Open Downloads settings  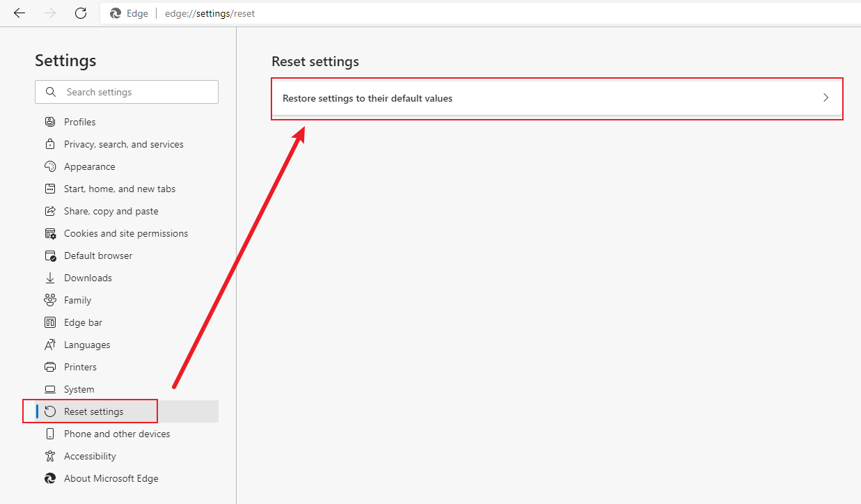tap(127, 278)
